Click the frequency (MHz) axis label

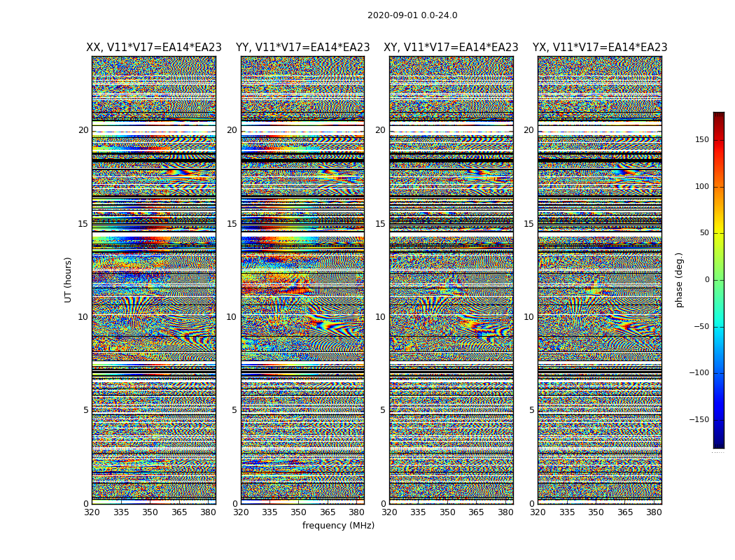tap(338, 525)
